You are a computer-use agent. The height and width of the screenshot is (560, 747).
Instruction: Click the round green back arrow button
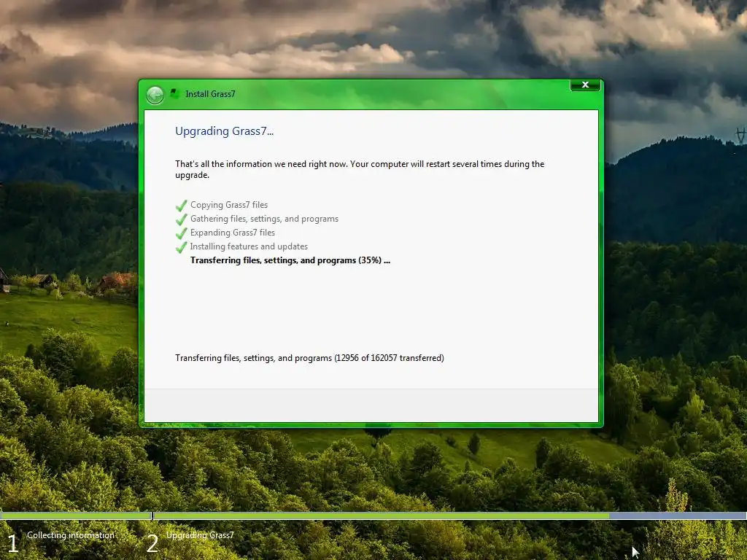[155, 96]
